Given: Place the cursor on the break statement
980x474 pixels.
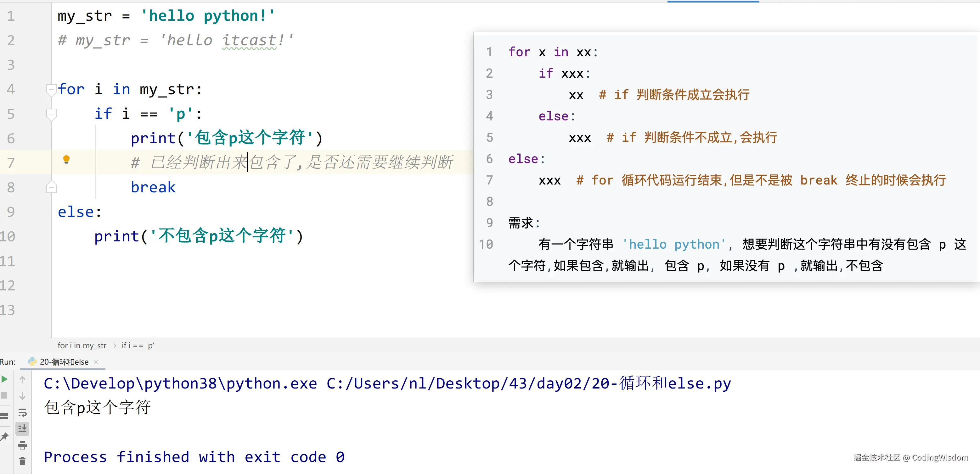Looking at the screenshot, I should click(x=153, y=187).
